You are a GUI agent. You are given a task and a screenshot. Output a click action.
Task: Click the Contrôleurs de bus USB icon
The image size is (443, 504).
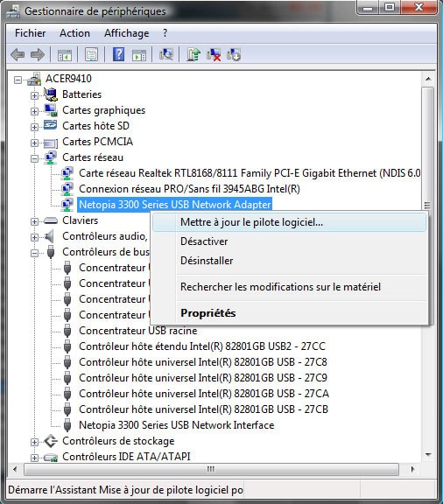(x=51, y=252)
